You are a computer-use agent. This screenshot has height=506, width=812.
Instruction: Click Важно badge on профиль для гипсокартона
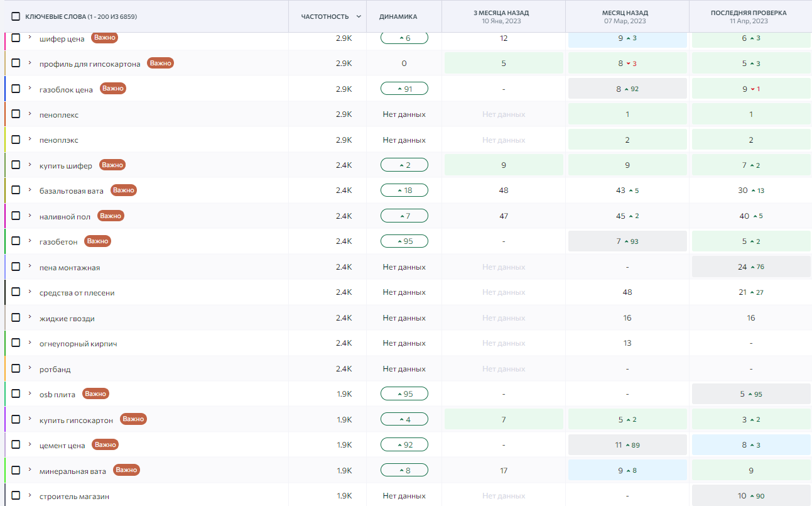point(160,63)
